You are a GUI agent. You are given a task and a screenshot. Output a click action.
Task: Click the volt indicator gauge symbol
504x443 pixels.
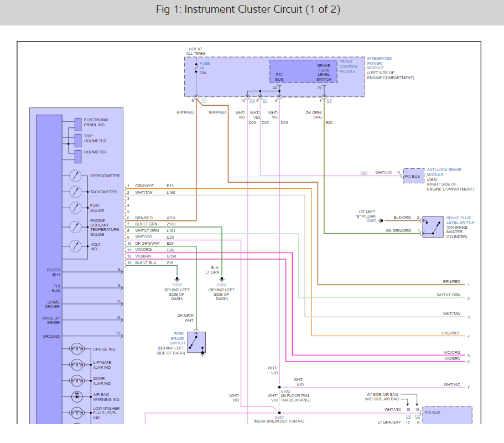[75, 246]
